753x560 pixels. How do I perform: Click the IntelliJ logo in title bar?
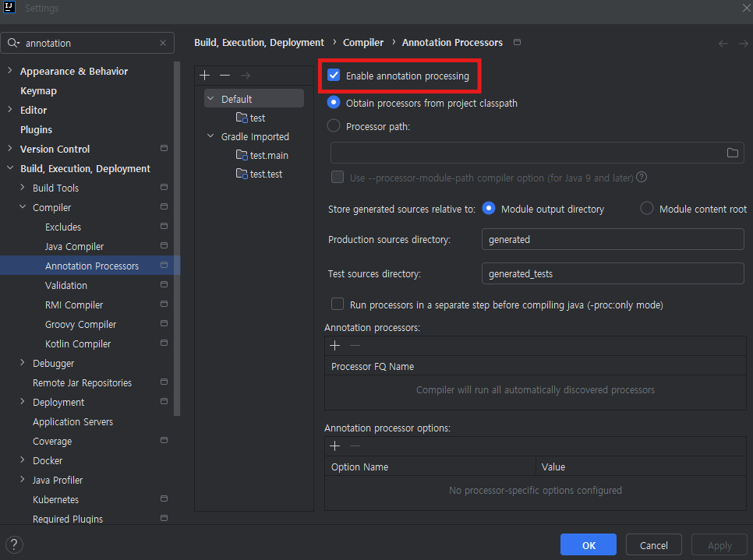point(9,7)
